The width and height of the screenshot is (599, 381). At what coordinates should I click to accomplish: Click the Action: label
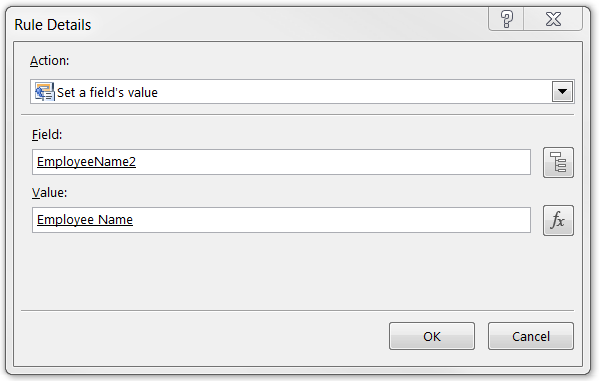(50, 61)
